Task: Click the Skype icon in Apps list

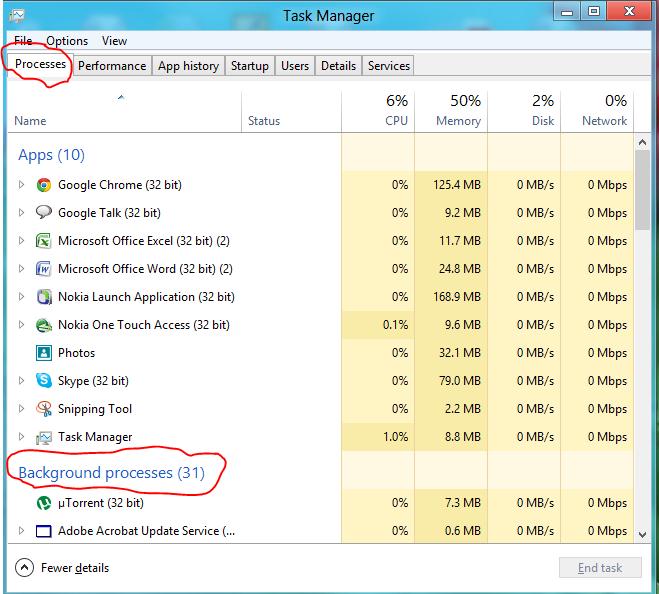Action: (x=44, y=381)
